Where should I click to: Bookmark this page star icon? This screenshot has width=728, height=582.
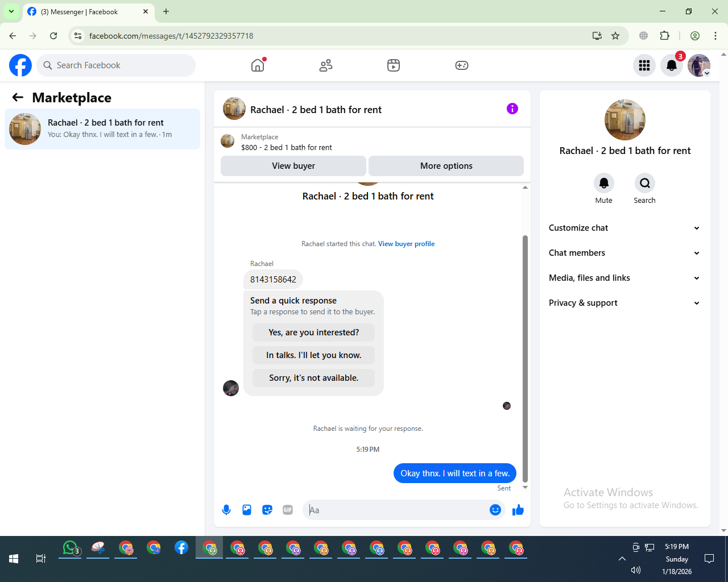click(615, 36)
